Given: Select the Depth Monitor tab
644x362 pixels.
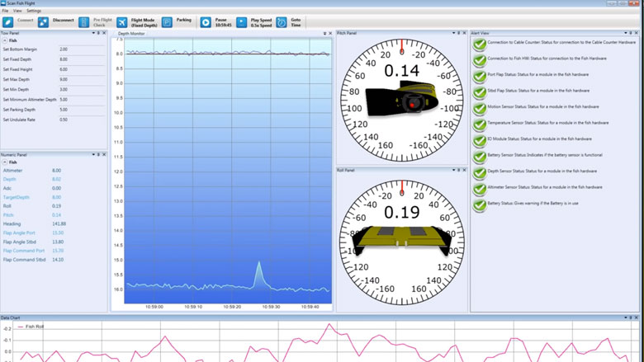Looking at the screenshot, I should pyautogui.click(x=131, y=34).
